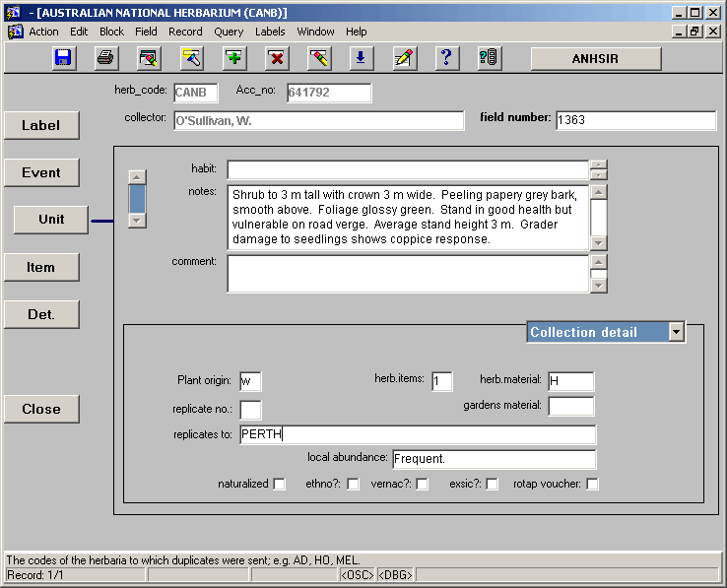Click the notes field scroll down arrow

coord(599,242)
